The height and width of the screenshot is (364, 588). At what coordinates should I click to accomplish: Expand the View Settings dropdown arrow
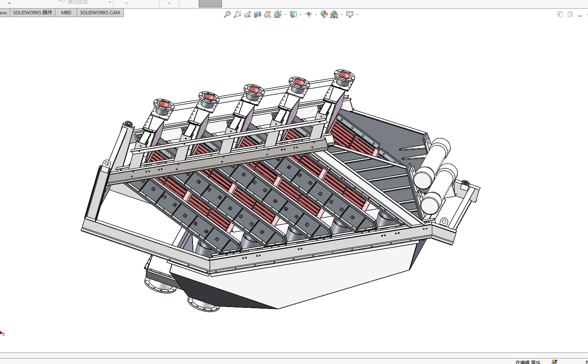pos(358,15)
